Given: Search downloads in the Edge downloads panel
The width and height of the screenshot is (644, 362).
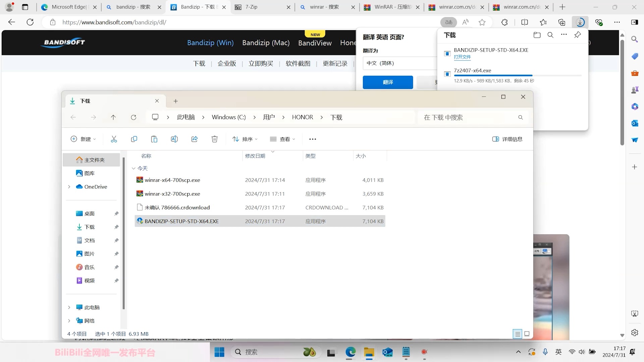Looking at the screenshot, I should click(x=550, y=35).
